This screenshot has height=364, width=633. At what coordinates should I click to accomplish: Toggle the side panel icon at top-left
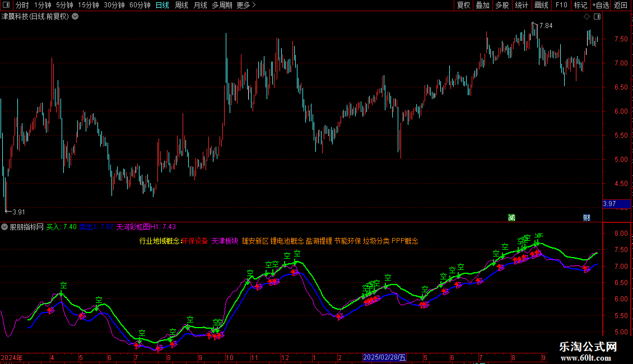6,5
